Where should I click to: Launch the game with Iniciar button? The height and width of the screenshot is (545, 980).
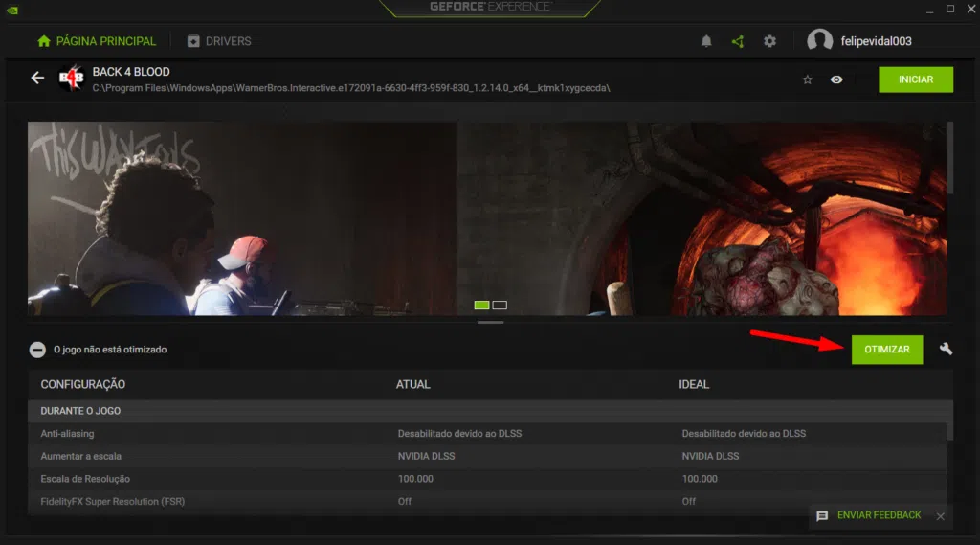(915, 79)
